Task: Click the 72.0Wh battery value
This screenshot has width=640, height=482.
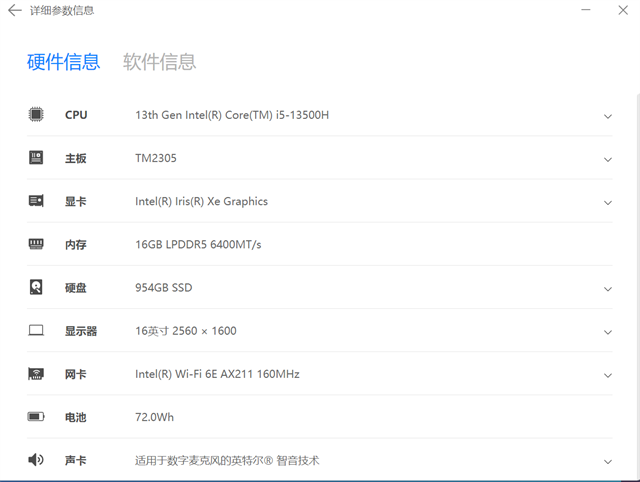Action: 154,417
